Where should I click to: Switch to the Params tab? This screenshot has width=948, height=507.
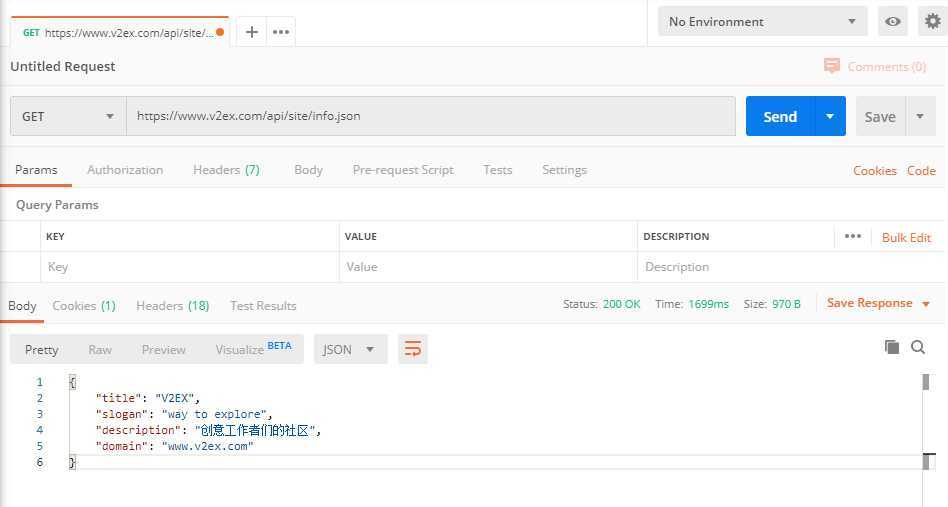pos(36,170)
